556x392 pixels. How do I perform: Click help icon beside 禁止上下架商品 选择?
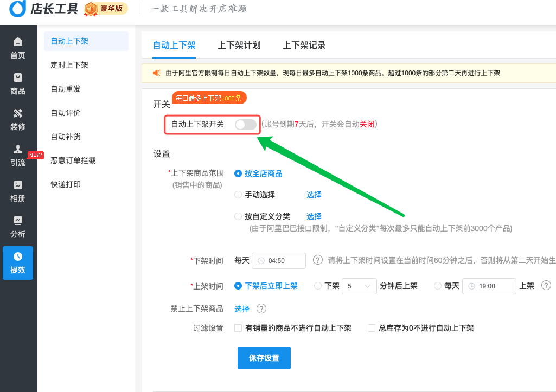(x=261, y=309)
